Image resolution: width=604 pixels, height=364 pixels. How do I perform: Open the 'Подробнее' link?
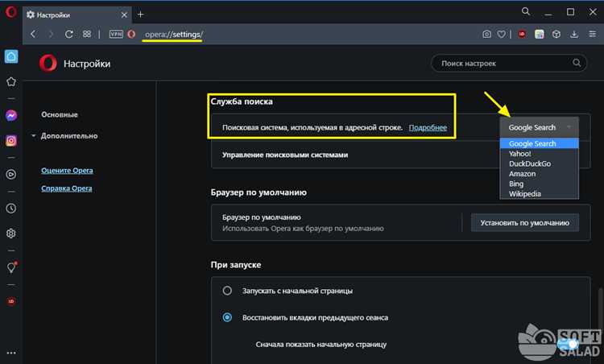point(428,127)
